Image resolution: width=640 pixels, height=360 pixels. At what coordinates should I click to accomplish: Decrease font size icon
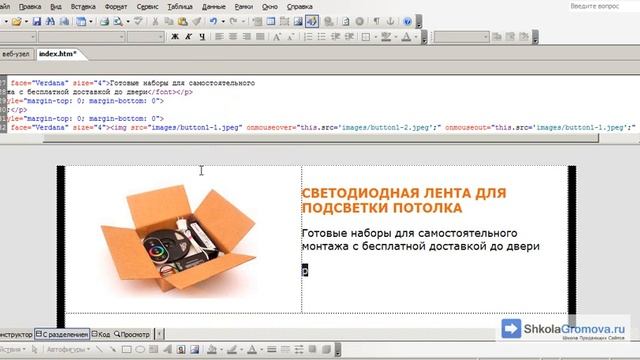pos(291,37)
